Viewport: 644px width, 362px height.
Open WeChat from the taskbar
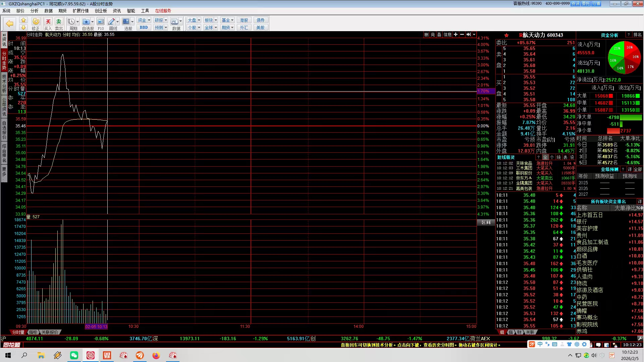(74, 355)
